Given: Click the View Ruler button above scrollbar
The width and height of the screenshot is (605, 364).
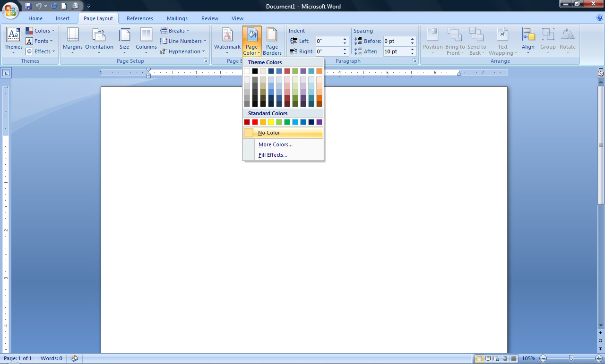Looking at the screenshot, I should tap(601, 74).
